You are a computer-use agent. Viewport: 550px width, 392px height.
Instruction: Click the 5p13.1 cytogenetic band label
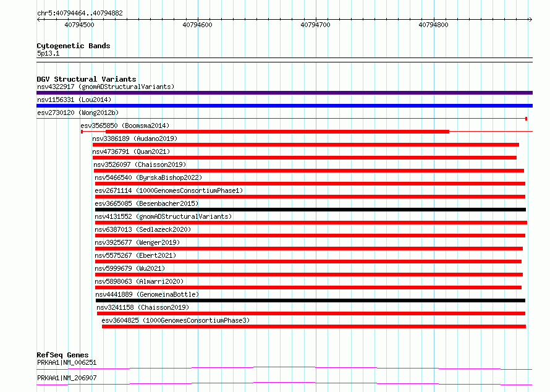click(x=48, y=53)
